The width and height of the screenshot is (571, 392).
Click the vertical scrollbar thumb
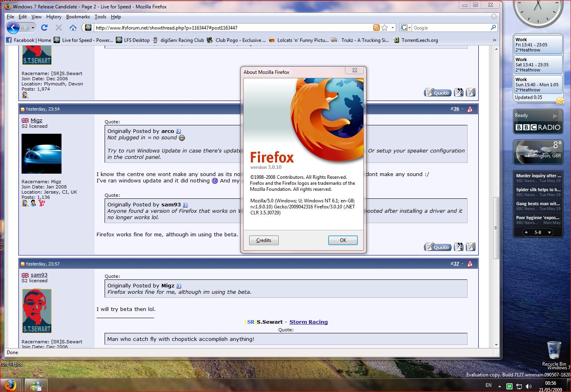[x=496, y=228]
